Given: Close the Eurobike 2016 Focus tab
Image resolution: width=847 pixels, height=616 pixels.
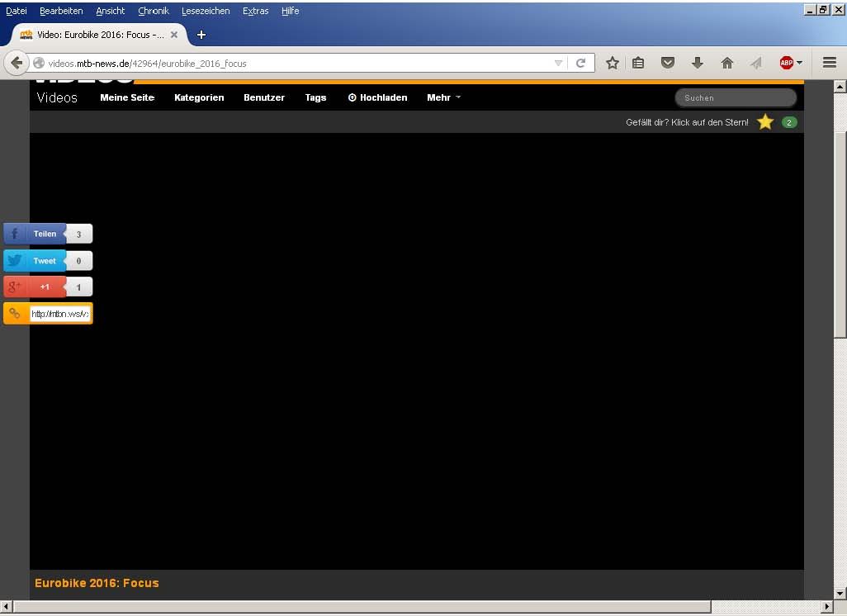Looking at the screenshot, I should [174, 35].
